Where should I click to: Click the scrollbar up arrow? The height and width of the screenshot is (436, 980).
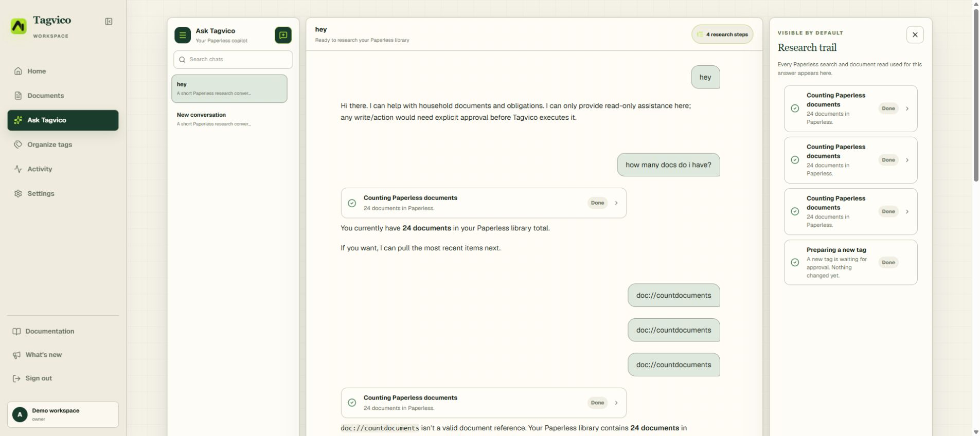[x=976, y=4]
